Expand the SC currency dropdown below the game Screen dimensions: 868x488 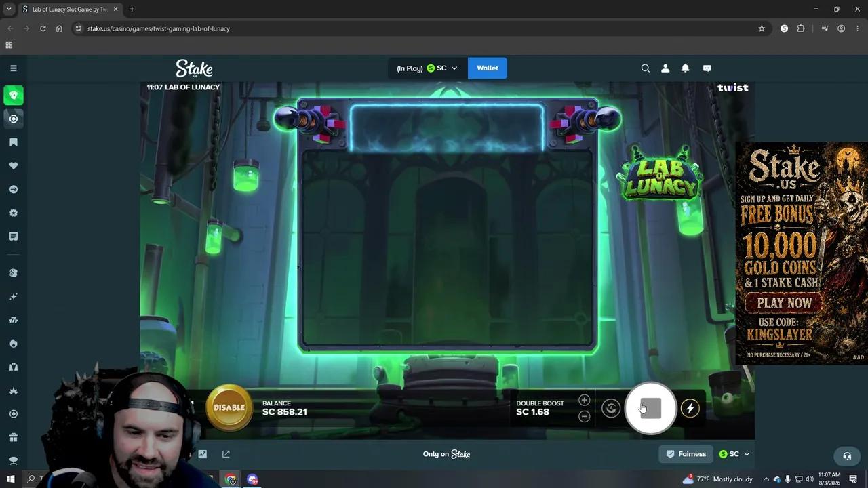tap(734, 454)
